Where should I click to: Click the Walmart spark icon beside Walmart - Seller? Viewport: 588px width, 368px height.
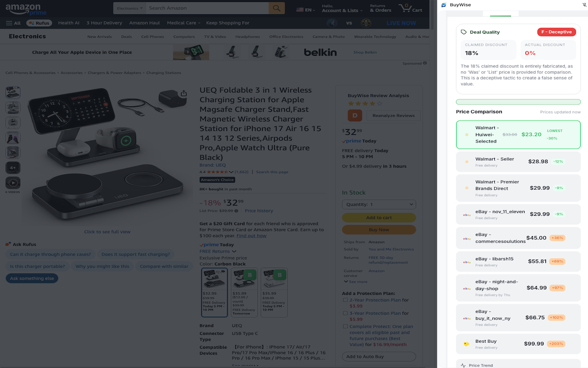coord(467,162)
